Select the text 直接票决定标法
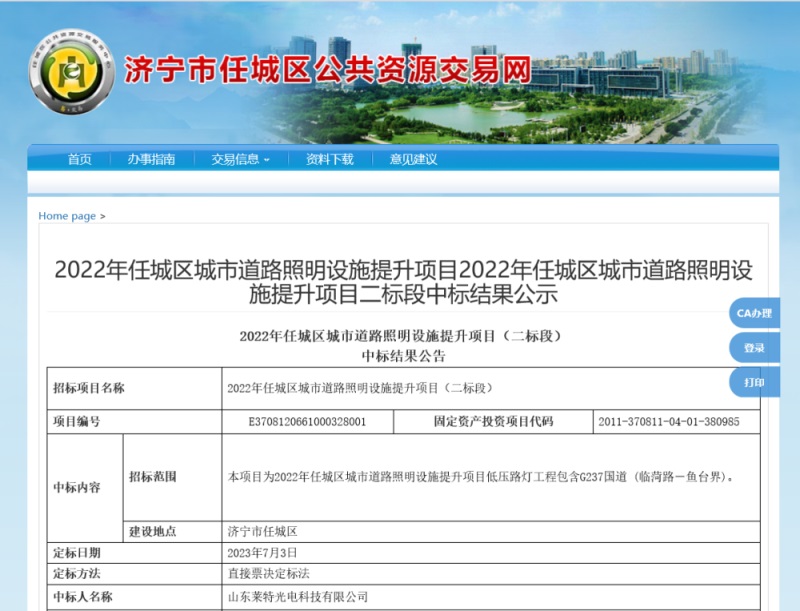The image size is (800, 611). click(x=268, y=574)
